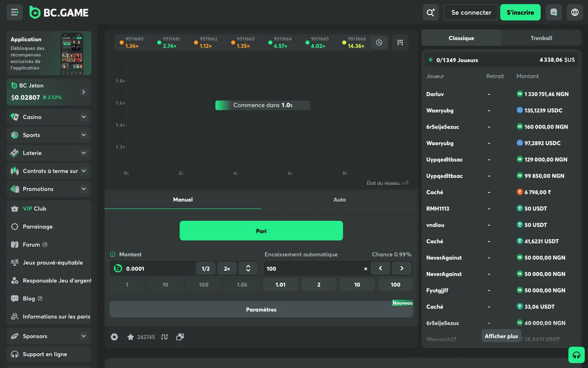The height and width of the screenshot is (368, 588).
Task: Click the headset support floating icon
Action: 577,355
